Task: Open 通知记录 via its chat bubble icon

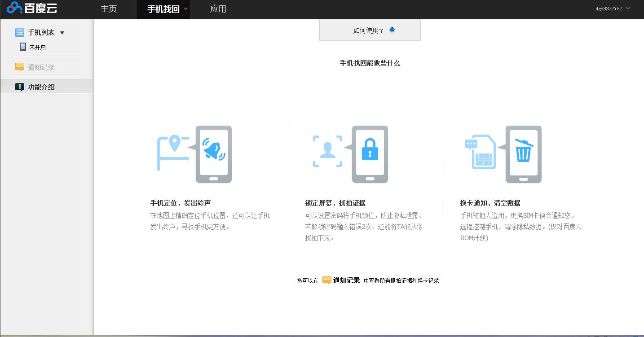Action: (x=20, y=66)
